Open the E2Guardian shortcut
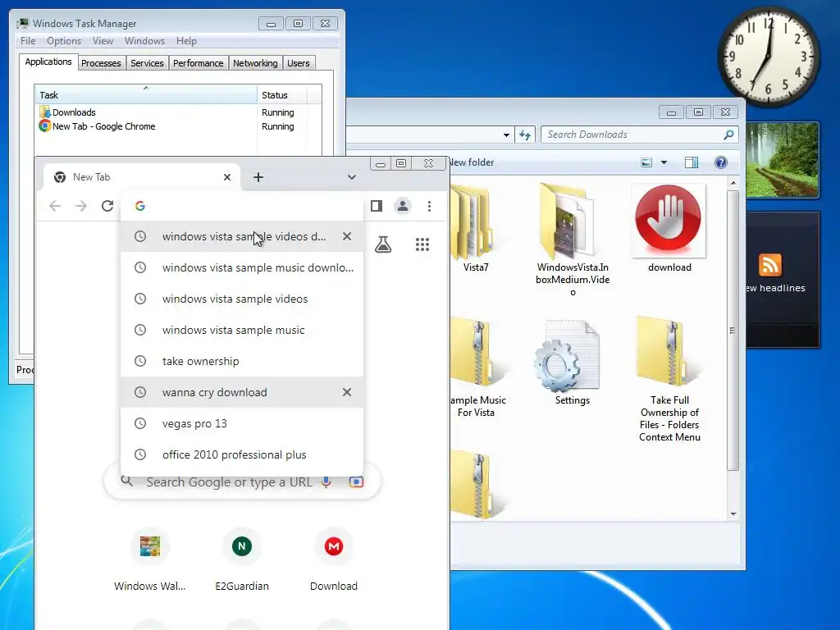The image size is (840, 630). tap(242, 559)
